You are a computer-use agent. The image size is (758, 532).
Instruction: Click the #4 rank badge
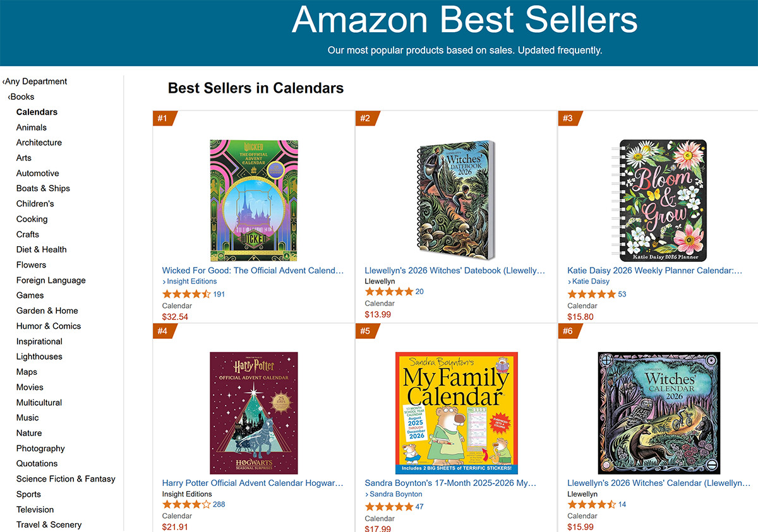(164, 331)
